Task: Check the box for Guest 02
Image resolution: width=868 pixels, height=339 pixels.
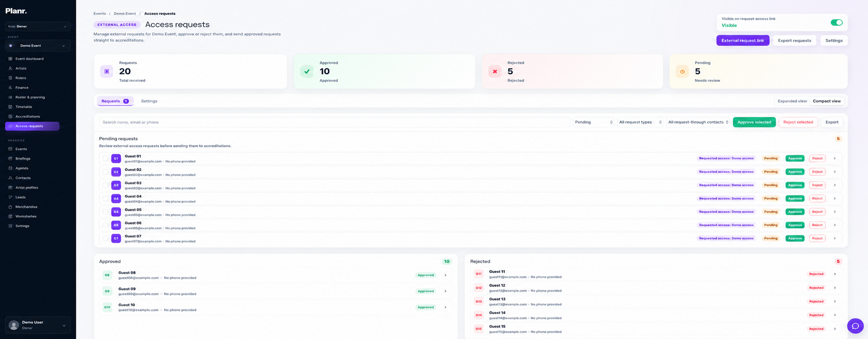Action: pyautogui.click(x=105, y=172)
